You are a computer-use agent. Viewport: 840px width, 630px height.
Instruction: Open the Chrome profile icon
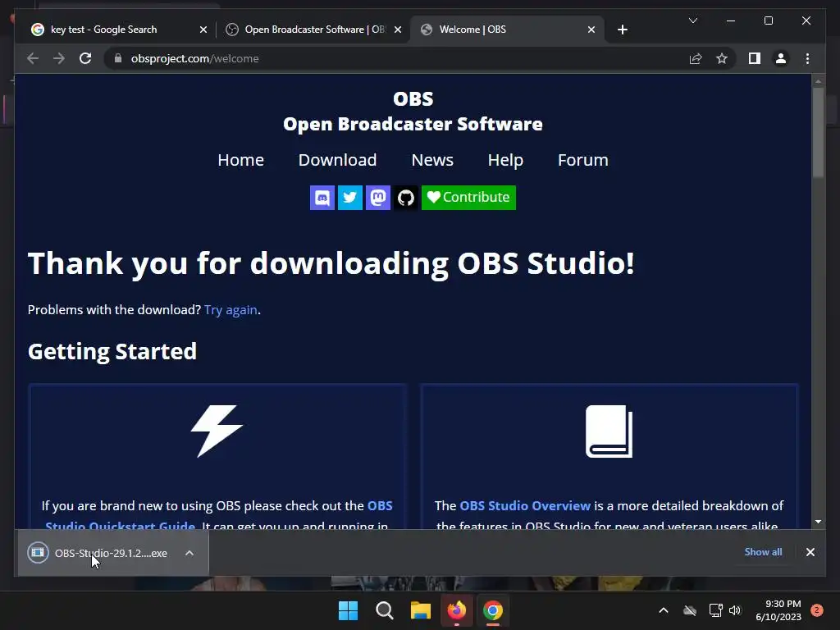coord(781,58)
